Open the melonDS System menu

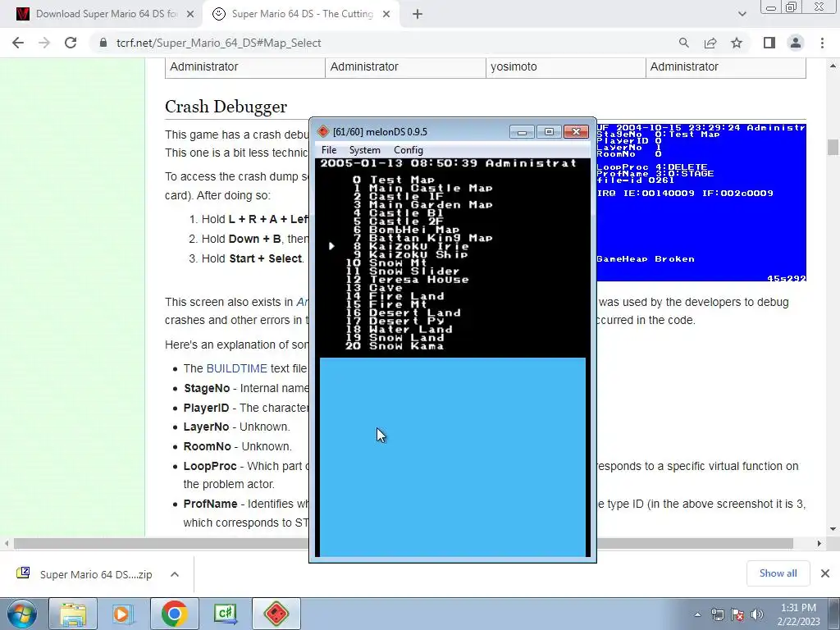[x=365, y=150]
